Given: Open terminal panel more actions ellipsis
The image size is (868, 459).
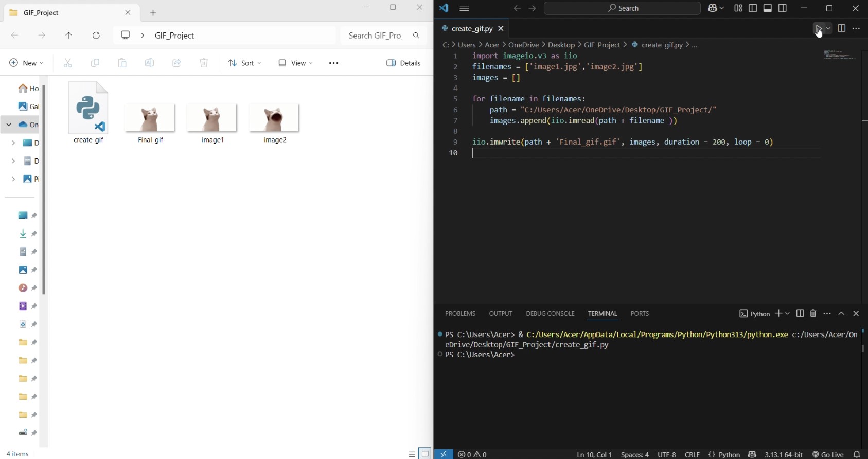Looking at the screenshot, I should point(827,313).
